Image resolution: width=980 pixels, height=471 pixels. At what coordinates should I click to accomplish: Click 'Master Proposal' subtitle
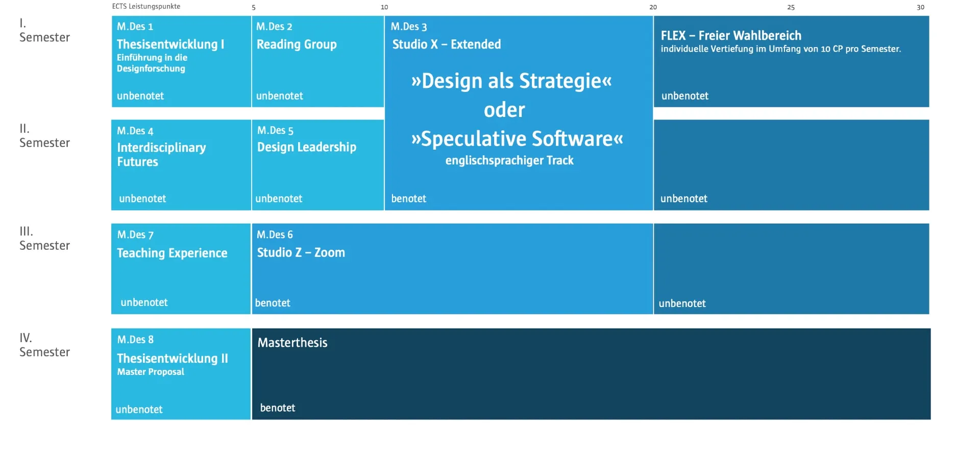tap(151, 372)
